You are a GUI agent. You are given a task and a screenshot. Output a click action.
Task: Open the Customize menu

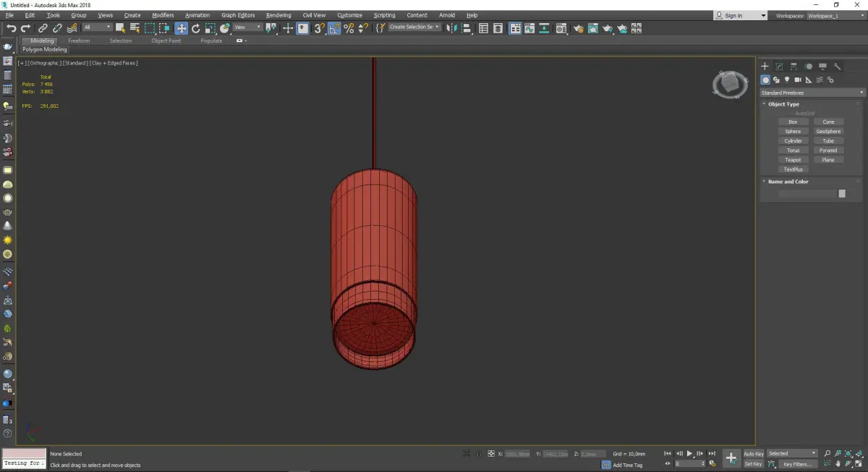(349, 15)
